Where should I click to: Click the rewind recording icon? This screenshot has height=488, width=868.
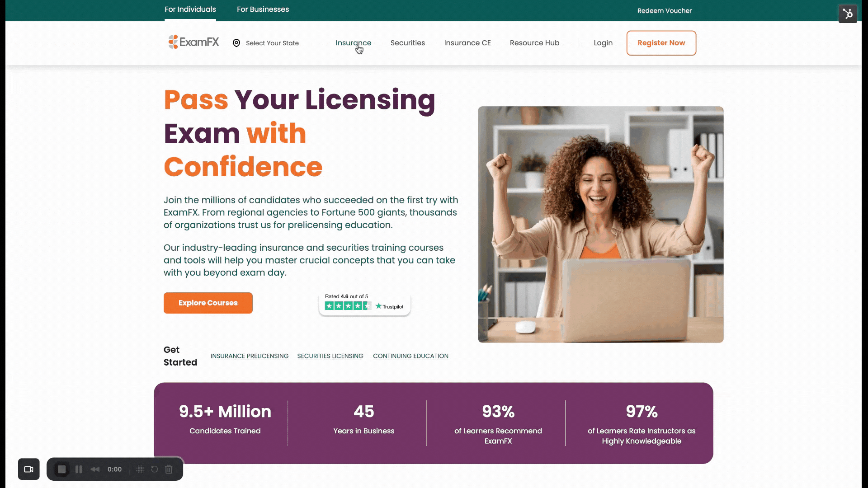[95, 469]
